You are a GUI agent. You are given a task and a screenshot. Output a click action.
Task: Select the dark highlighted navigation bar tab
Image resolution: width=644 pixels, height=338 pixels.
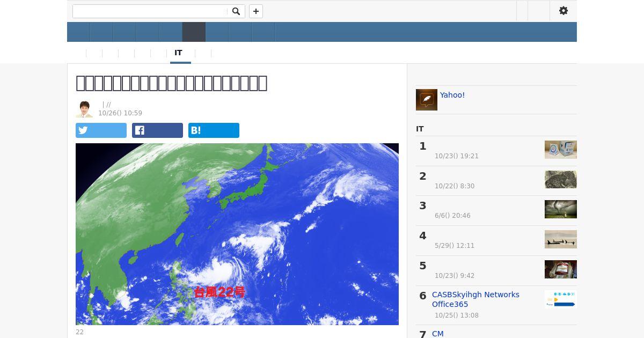[194, 32]
